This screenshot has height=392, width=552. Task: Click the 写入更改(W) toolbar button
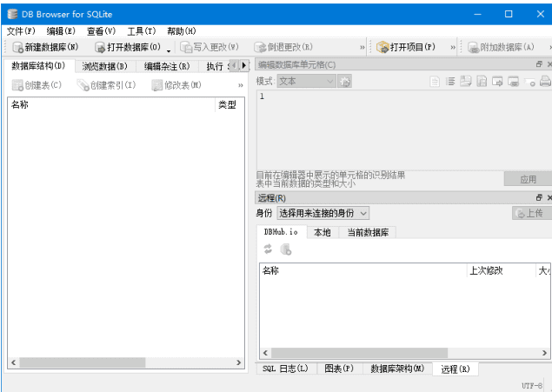pos(209,47)
